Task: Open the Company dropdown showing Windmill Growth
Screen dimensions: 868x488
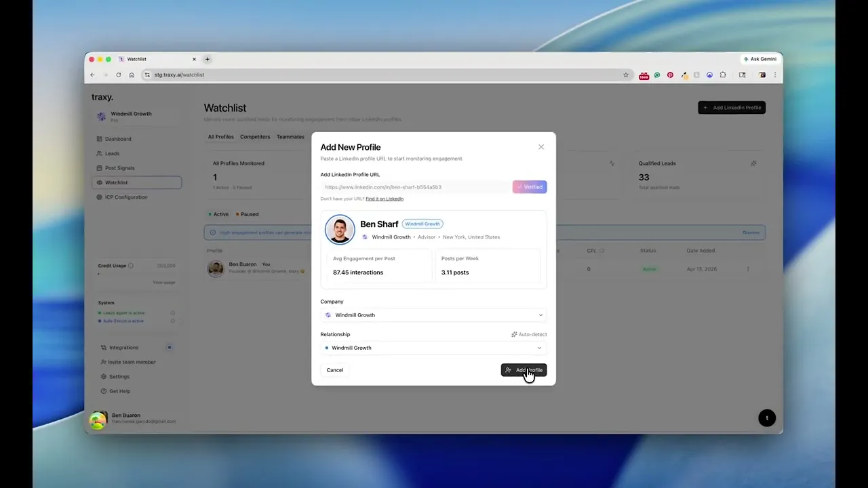Action: (434, 315)
